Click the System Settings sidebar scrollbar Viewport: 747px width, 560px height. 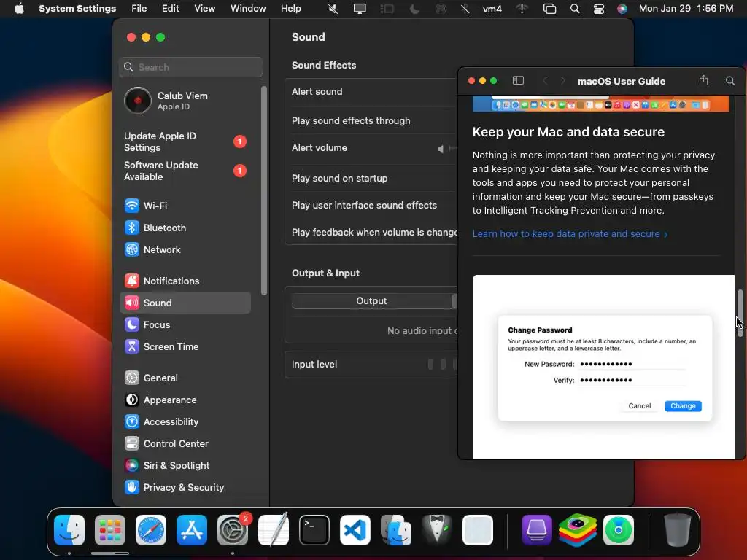(x=264, y=190)
